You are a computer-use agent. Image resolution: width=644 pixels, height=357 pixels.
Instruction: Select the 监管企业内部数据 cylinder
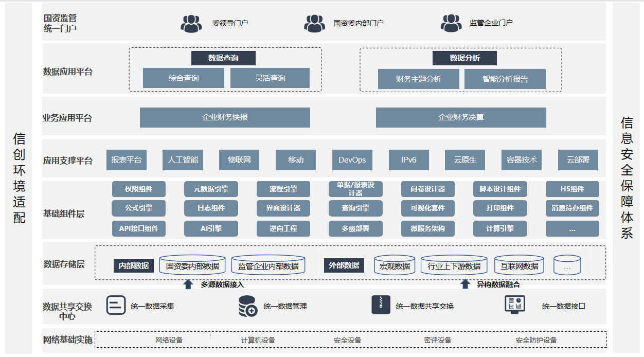pos(268,265)
